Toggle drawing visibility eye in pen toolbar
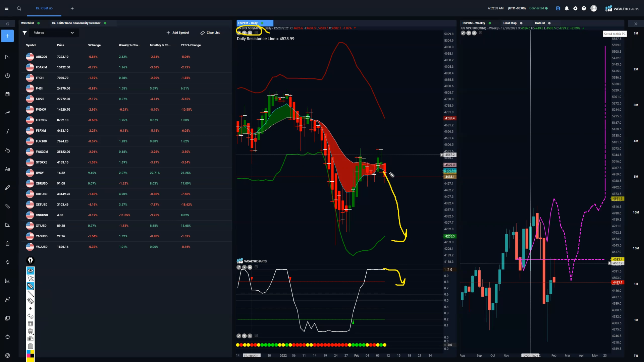The image size is (644, 362). (x=31, y=270)
